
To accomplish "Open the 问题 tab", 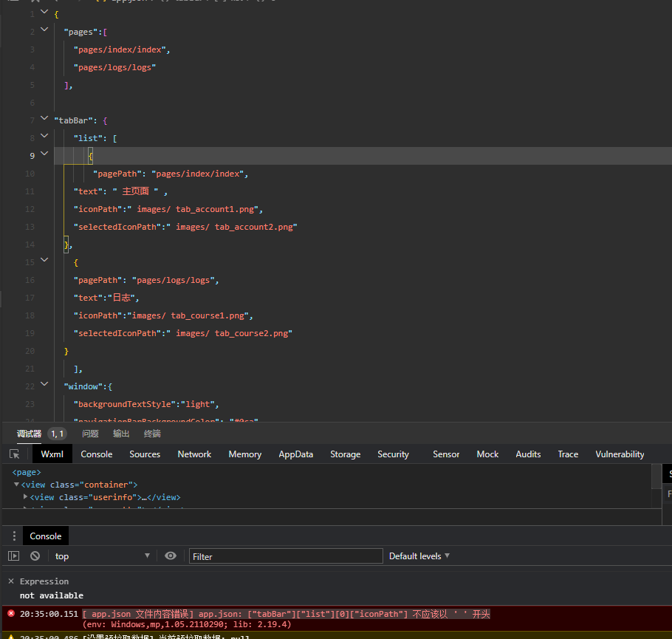I will 90,434.
